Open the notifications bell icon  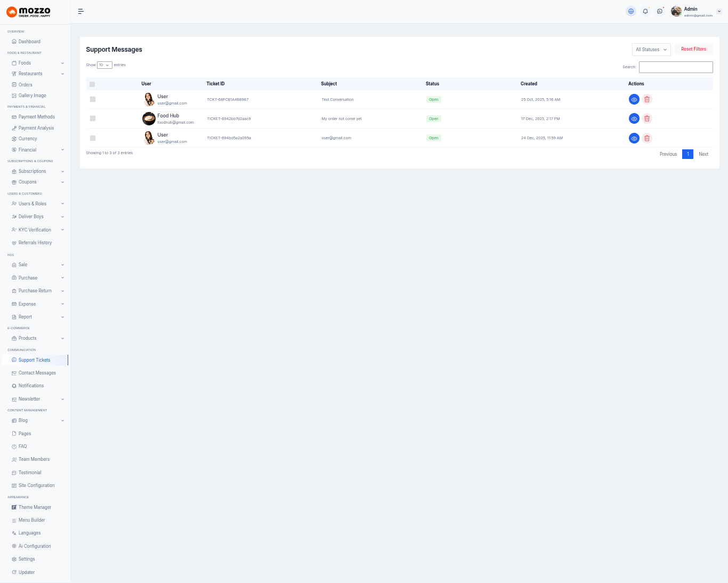(645, 11)
